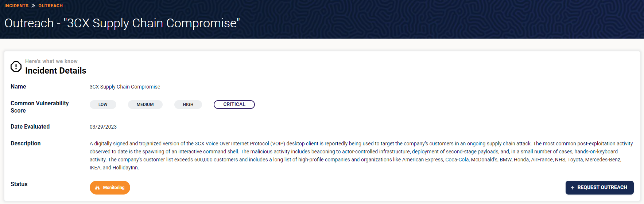Click the Status field label
The image size is (644, 204).
(19, 184)
